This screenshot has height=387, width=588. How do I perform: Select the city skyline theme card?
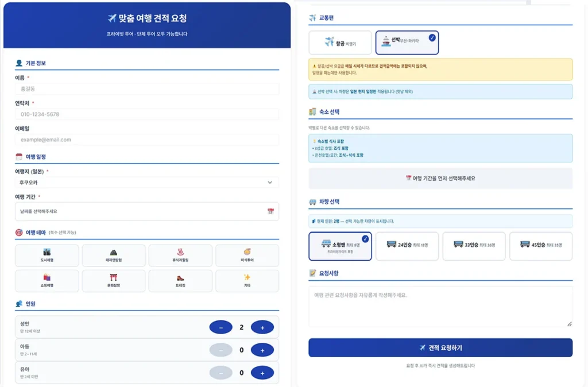47,256
